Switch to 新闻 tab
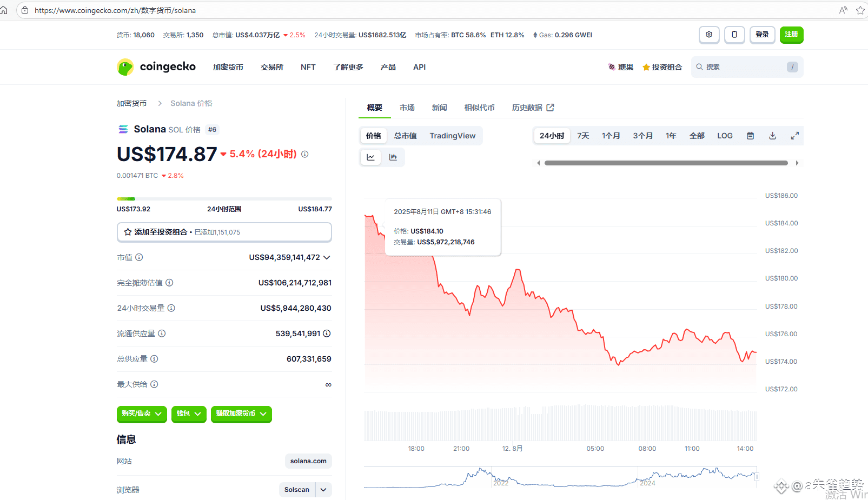Screen dimensions: 868x500 pos(440,108)
